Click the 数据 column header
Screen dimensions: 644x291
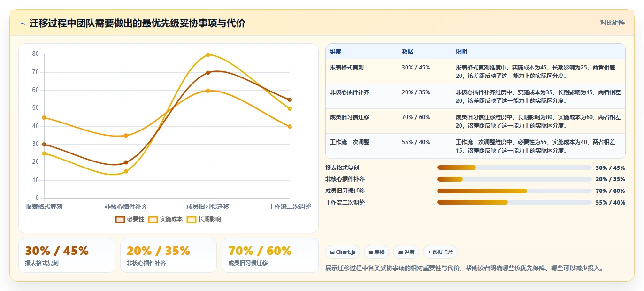coord(407,52)
